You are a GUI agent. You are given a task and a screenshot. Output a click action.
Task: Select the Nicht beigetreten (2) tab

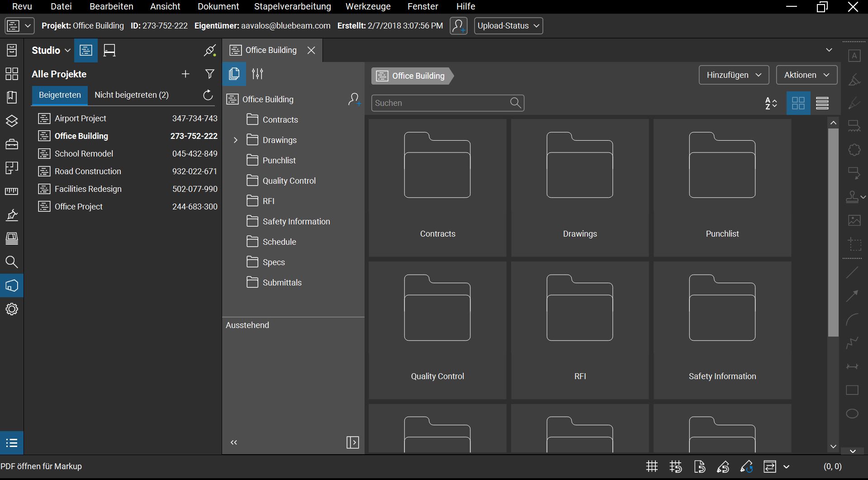coord(131,95)
